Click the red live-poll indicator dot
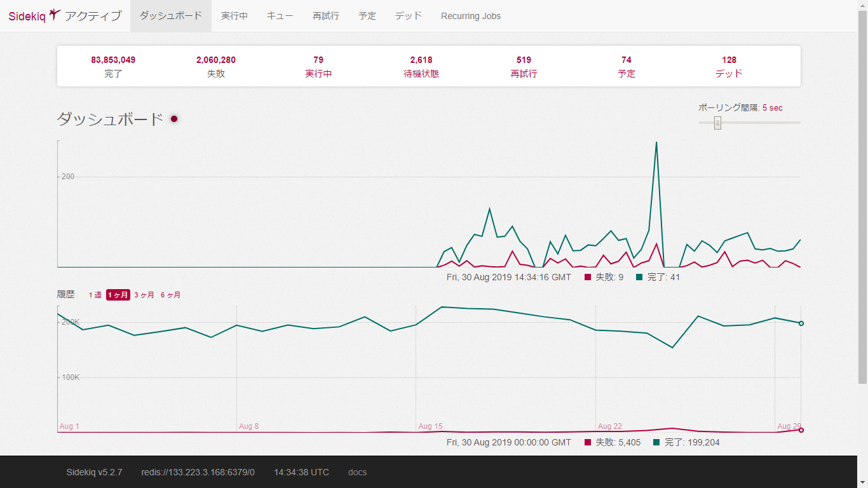868x488 pixels. coord(174,119)
